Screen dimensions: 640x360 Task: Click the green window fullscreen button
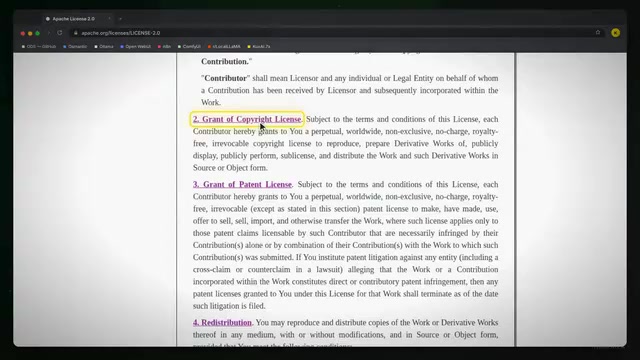point(38,33)
